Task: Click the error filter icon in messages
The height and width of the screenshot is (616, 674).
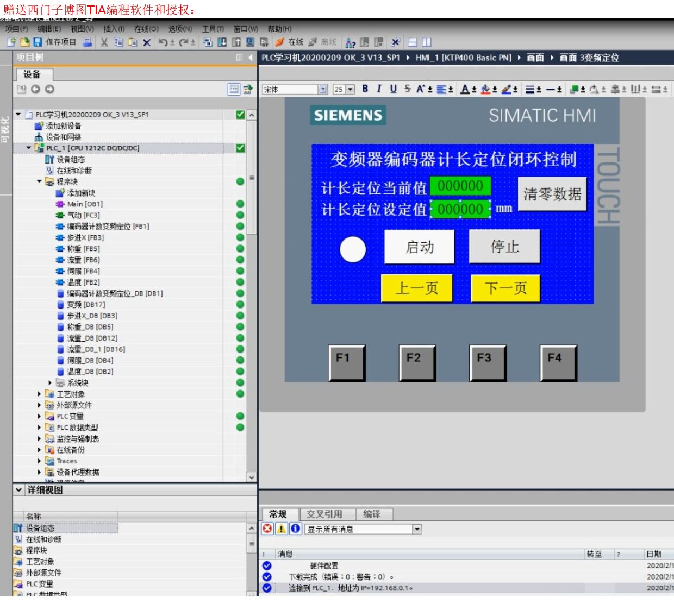Action: coord(267,529)
